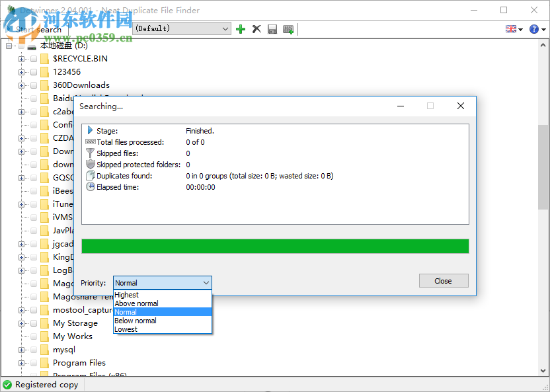This screenshot has height=392, width=550.
Task: Click the delete profile X icon
Action: (x=256, y=29)
